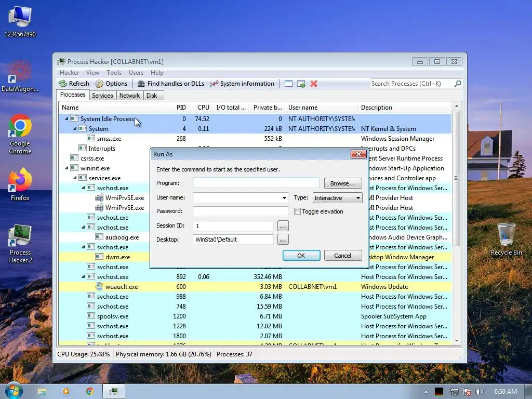
Task: Open the 1234567890 computer desktop icon
Action: point(20,20)
